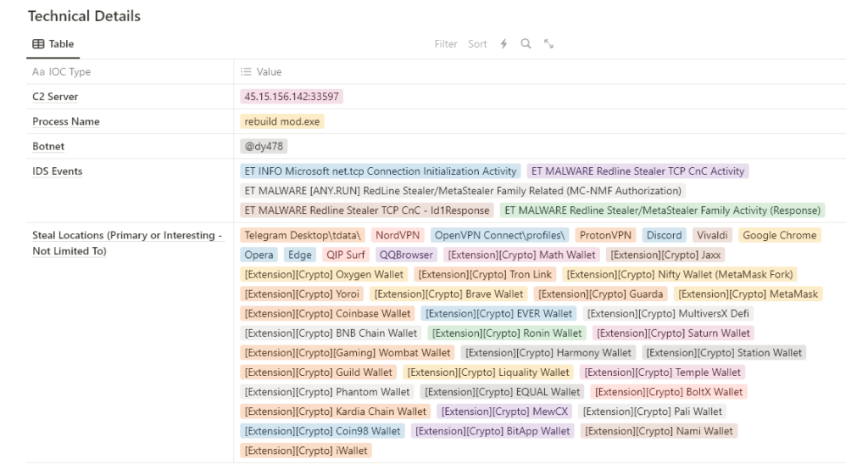Select the Process Name row title
The image size is (868, 476).
pos(66,121)
